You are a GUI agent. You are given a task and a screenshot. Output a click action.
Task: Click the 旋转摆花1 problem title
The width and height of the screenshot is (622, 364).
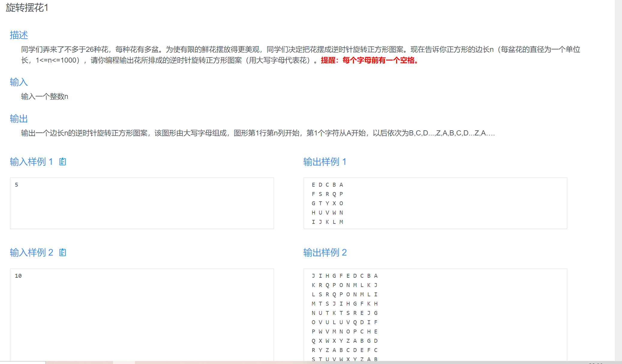(x=27, y=8)
